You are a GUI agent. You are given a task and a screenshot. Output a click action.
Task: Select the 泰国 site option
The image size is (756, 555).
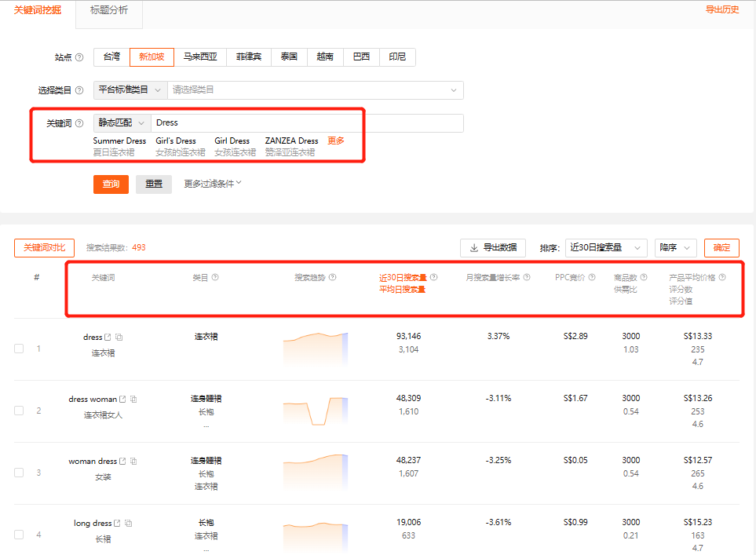pyautogui.click(x=289, y=57)
